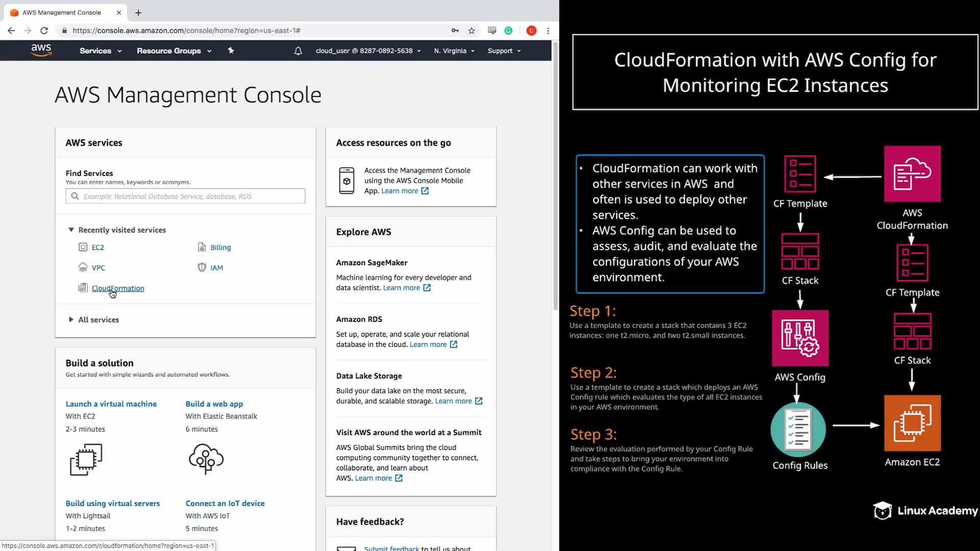Open the Chrome three-dot menu
The height and width of the screenshot is (551, 980).
[x=548, y=31]
